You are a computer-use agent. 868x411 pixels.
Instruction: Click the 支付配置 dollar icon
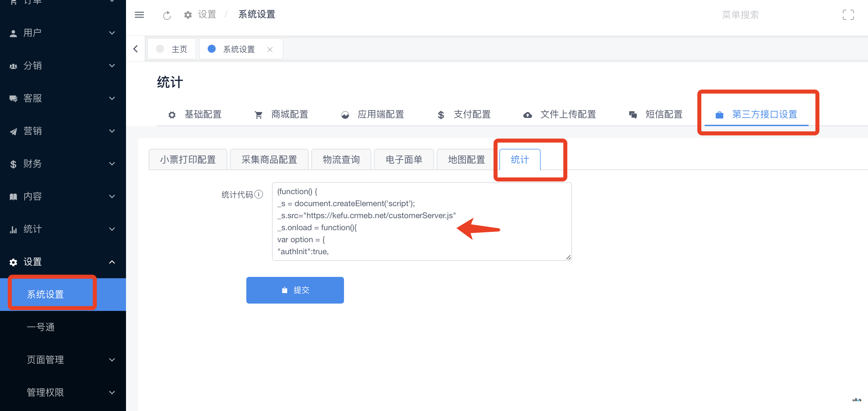click(x=441, y=115)
